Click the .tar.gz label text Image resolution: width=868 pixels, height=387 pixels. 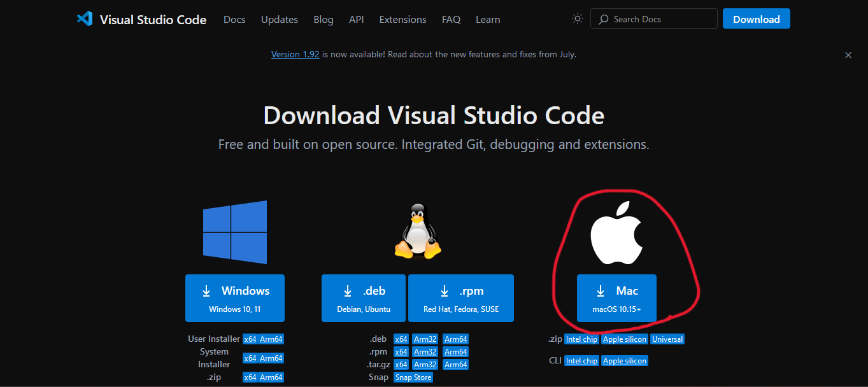tap(378, 365)
